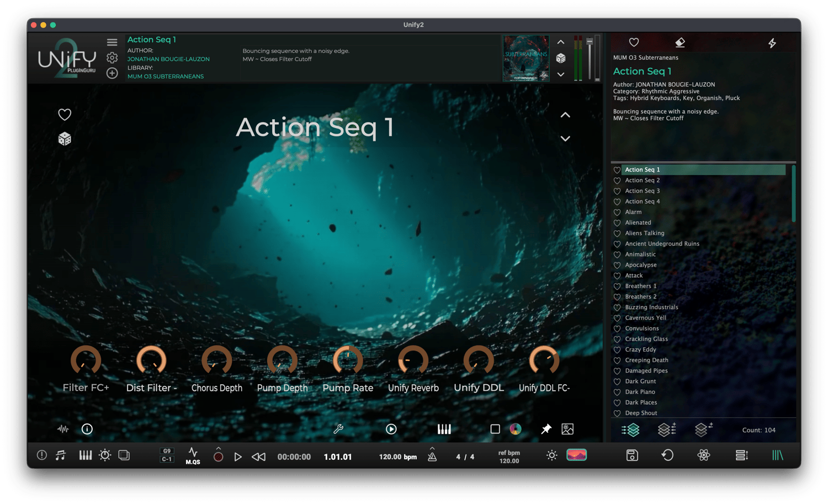This screenshot has height=504, width=828.
Task: Toggle the favorite heart for Apocalypse
Action: point(617,266)
